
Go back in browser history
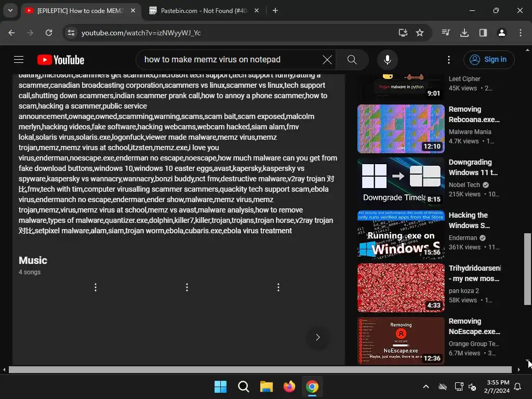click(x=11, y=33)
